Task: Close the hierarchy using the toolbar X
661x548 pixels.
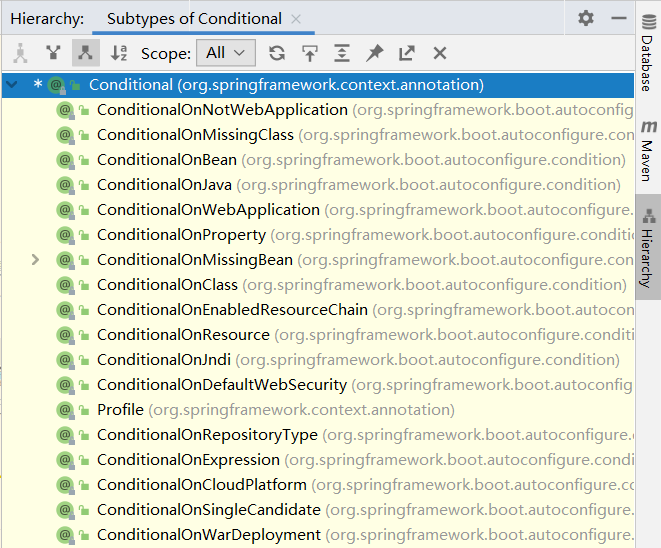Action: coord(440,53)
